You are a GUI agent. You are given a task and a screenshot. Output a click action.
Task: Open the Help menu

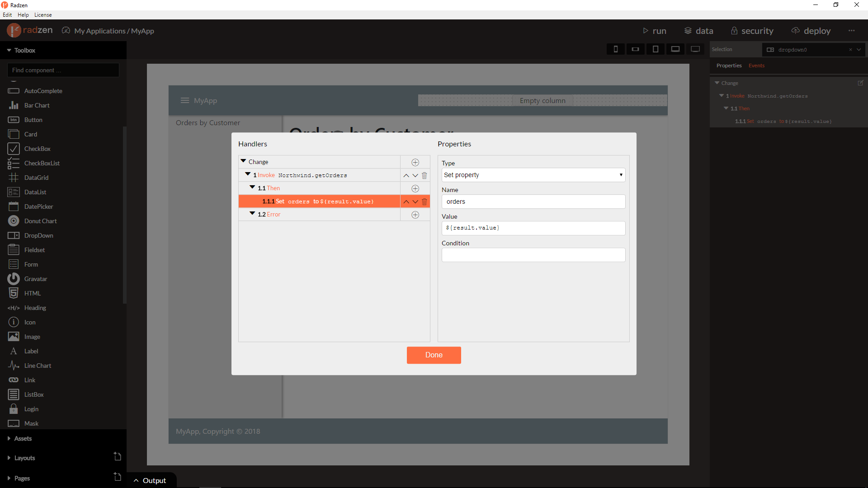click(x=23, y=15)
